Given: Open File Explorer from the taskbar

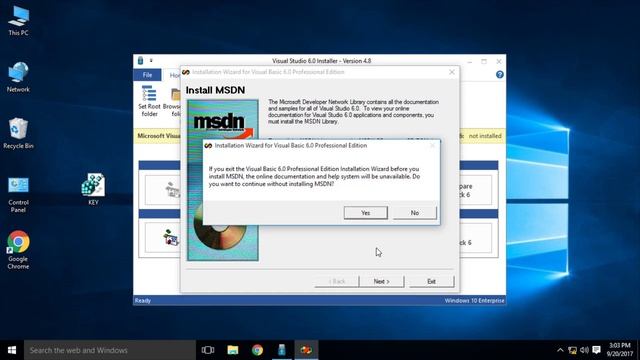Looking at the screenshot, I should (x=233, y=350).
